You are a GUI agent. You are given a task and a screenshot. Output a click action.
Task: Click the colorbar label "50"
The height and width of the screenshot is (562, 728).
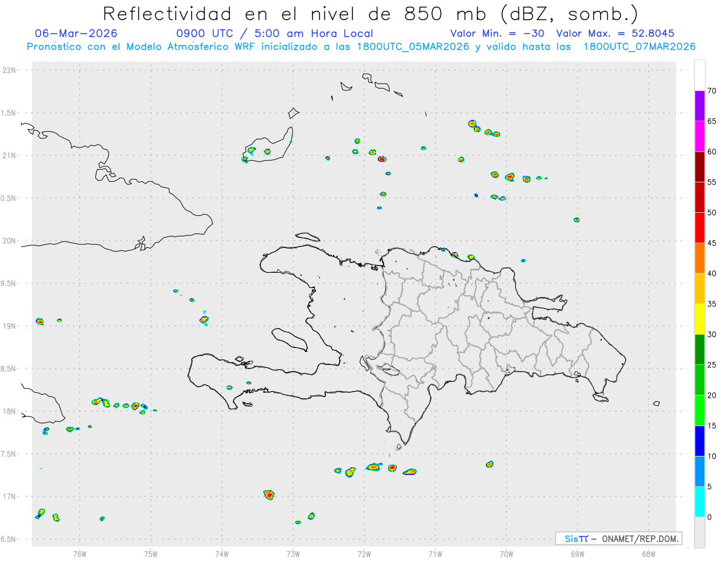(712, 213)
